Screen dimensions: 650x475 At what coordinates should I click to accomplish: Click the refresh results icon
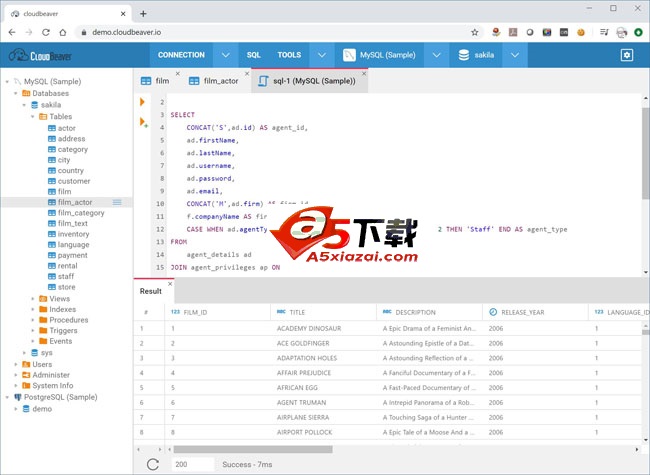(x=153, y=464)
